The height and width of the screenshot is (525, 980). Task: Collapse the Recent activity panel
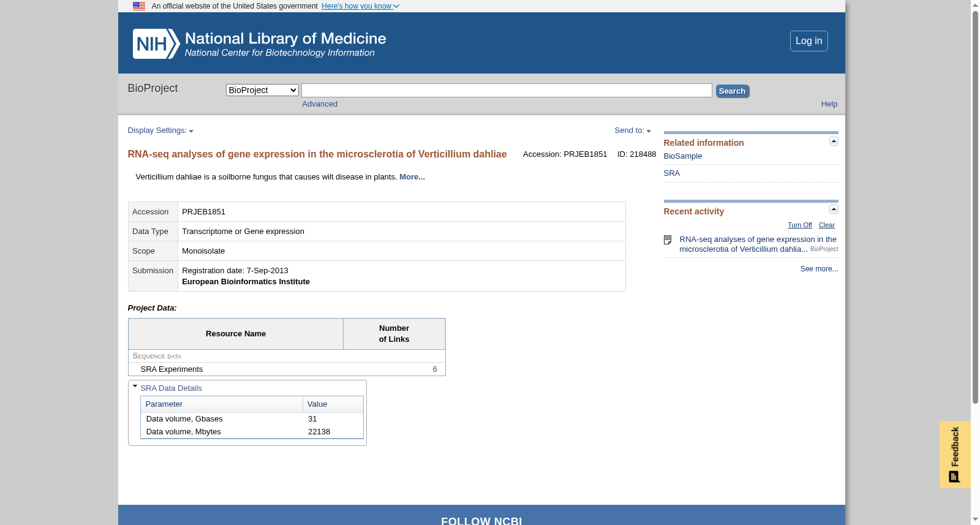(x=834, y=210)
